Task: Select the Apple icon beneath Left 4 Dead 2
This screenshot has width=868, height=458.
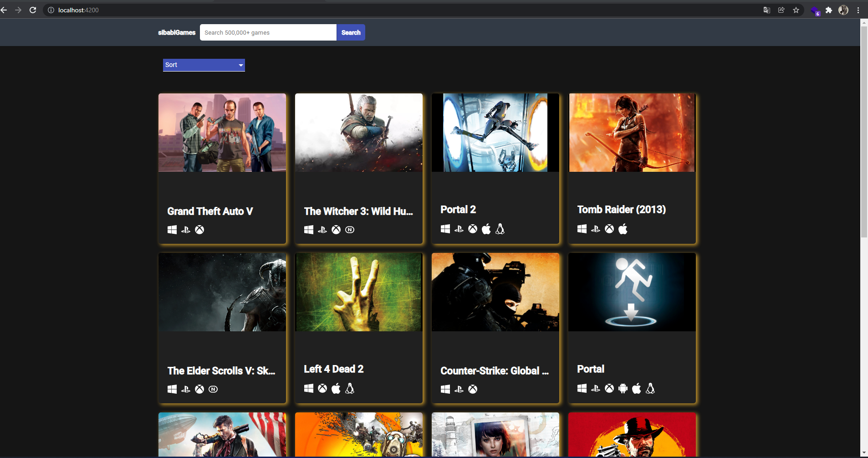Action: pyautogui.click(x=336, y=388)
